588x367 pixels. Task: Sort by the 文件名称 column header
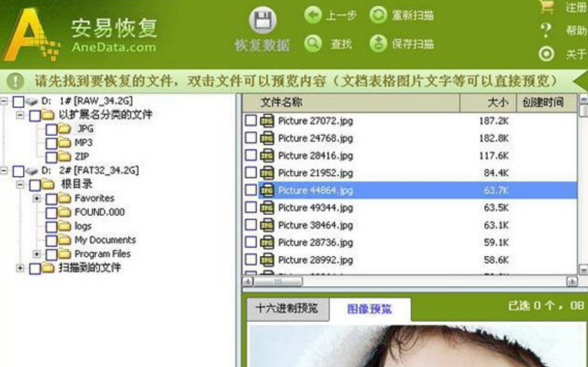coord(351,102)
